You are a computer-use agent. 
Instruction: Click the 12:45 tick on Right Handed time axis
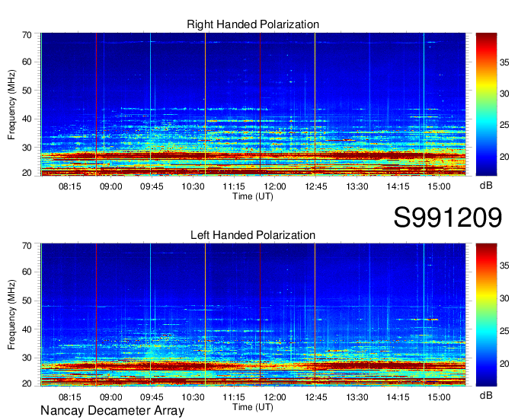[316, 186]
